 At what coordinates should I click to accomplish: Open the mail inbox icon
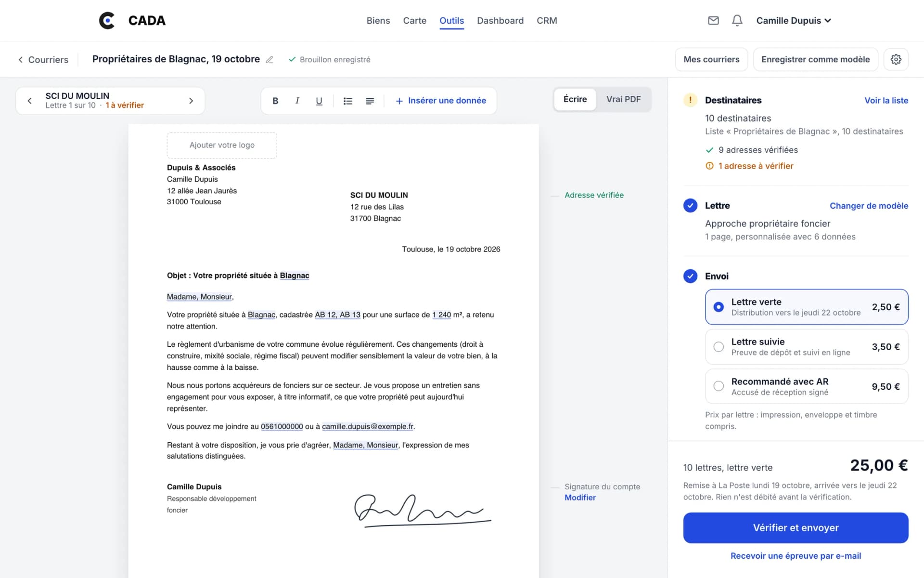click(x=713, y=20)
